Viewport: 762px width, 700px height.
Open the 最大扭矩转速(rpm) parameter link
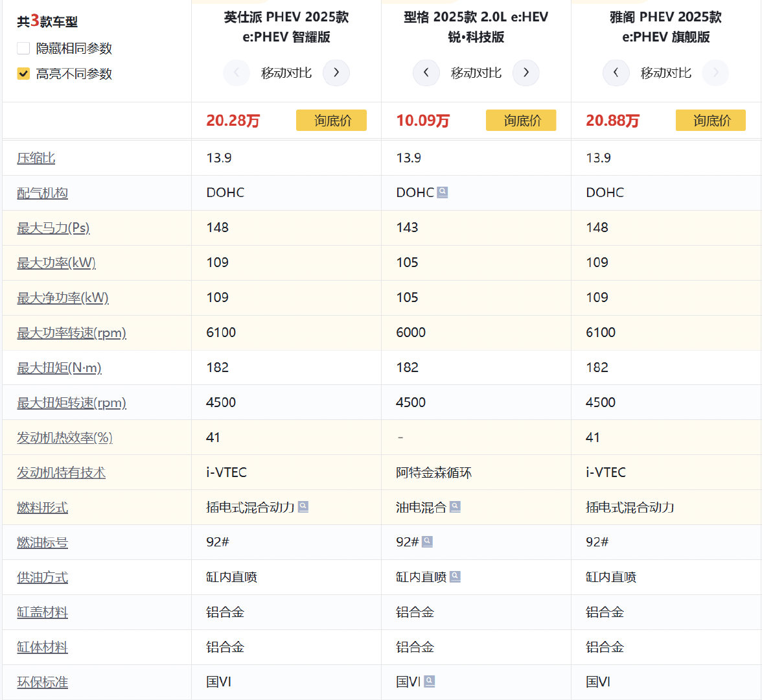[71, 403]
